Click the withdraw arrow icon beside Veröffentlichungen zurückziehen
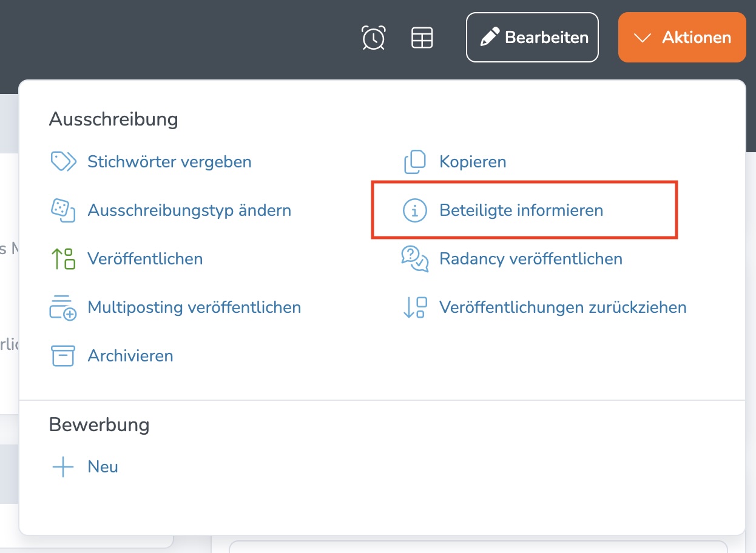This screenshot has width=756, height=553. click(414, 307)
